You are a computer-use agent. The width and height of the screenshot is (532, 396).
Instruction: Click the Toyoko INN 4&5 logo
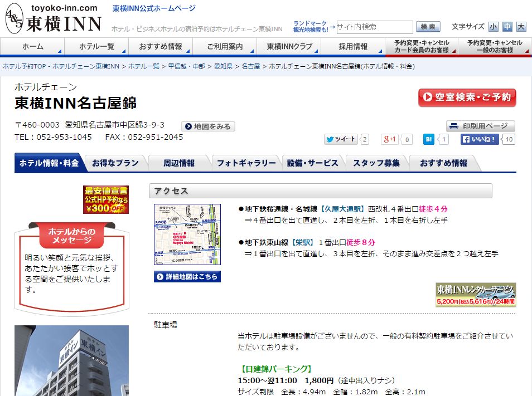(x=54, y=18)
